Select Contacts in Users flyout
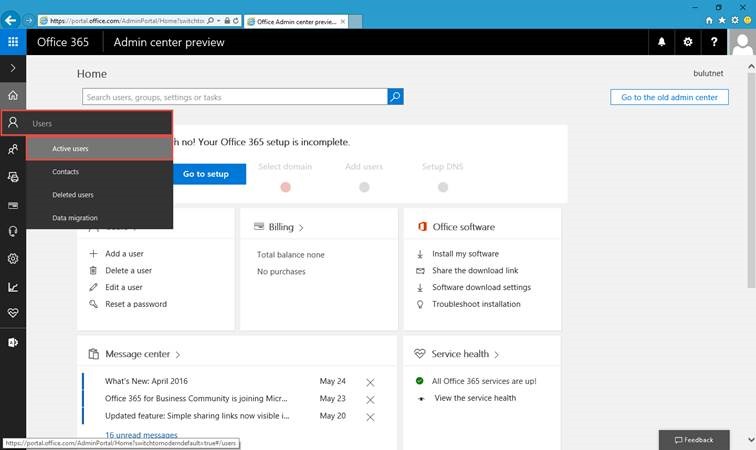Screen dimensions: 756x450 coord(99,172)
